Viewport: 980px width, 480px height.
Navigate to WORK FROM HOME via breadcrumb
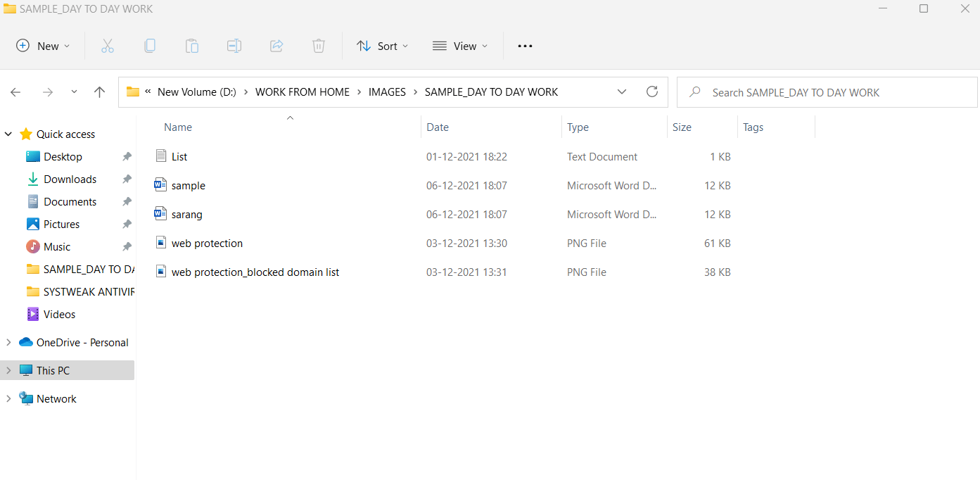pos(303,91)
